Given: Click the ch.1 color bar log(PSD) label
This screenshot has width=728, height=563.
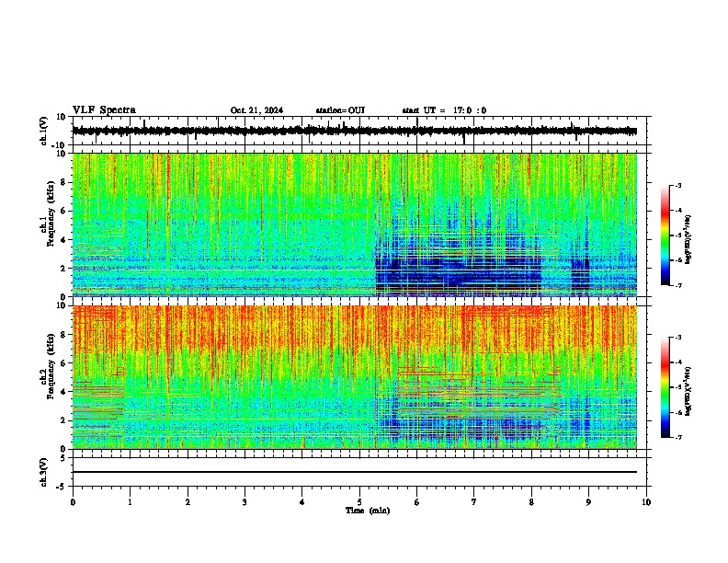Looking at the screenshot, I should click(688, 240).
